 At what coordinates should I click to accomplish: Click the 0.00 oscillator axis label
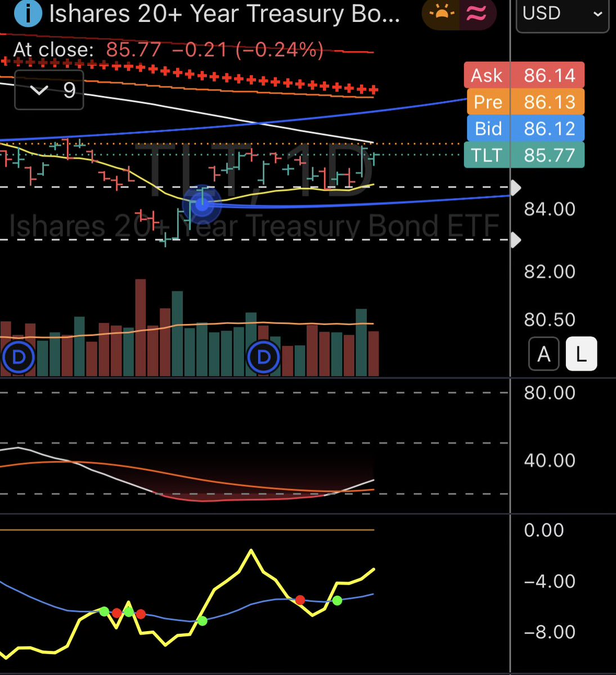pyautogui.click(x=543, y=530)
